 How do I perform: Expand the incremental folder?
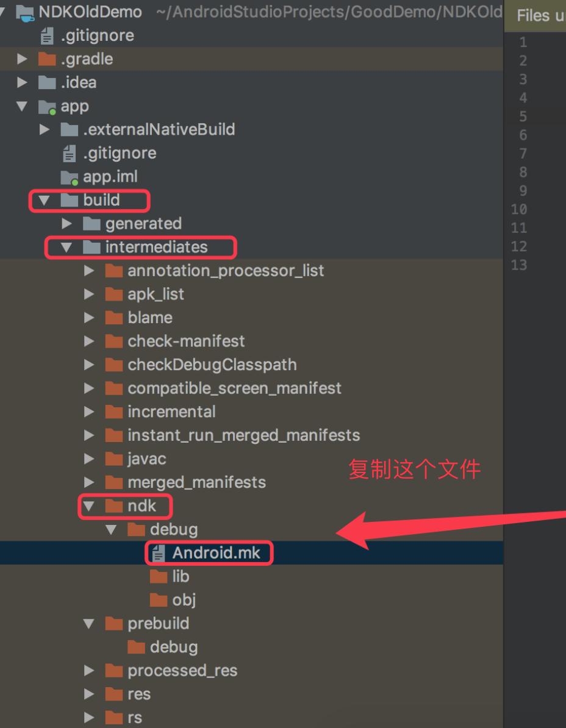(90, 412)
